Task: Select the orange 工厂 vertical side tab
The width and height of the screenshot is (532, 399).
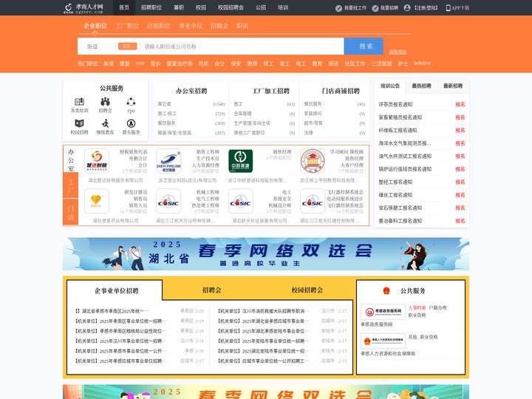Action: [71, 185]
